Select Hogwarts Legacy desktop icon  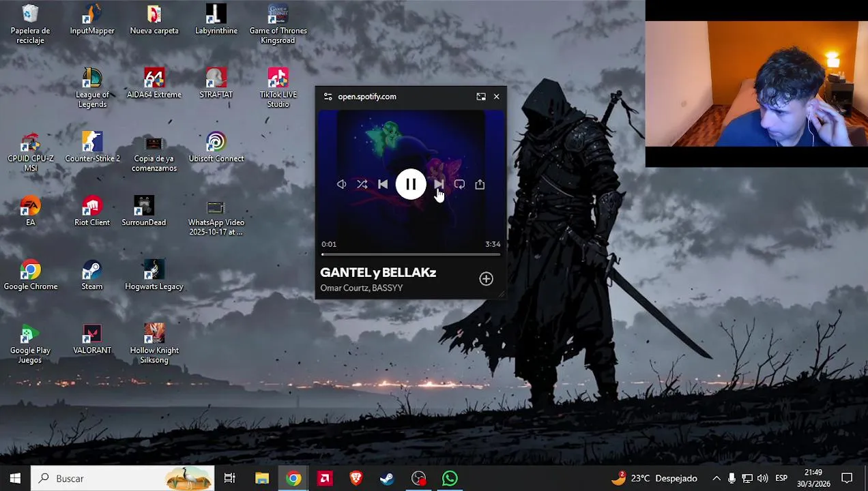154,275
